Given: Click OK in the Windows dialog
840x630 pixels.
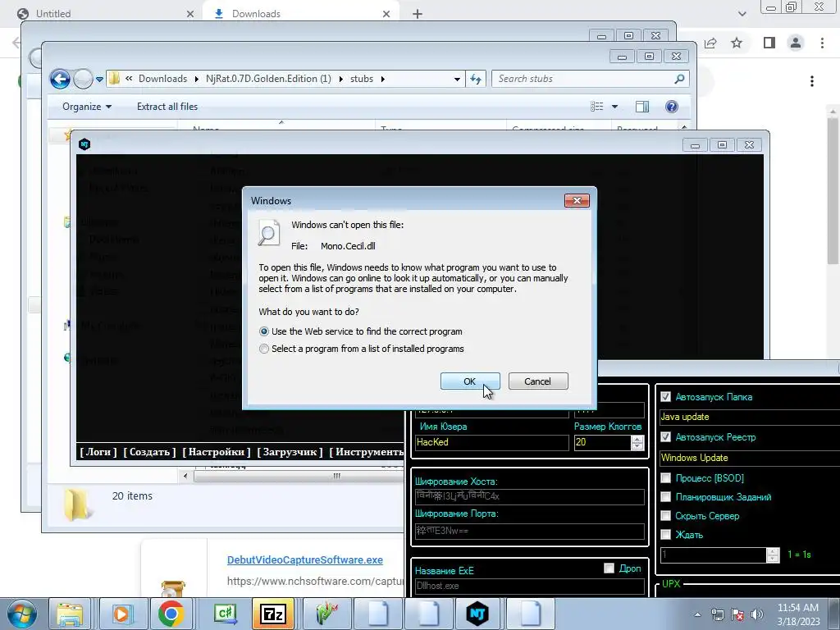Looking at the screenshot, I should tap(470, 381).
